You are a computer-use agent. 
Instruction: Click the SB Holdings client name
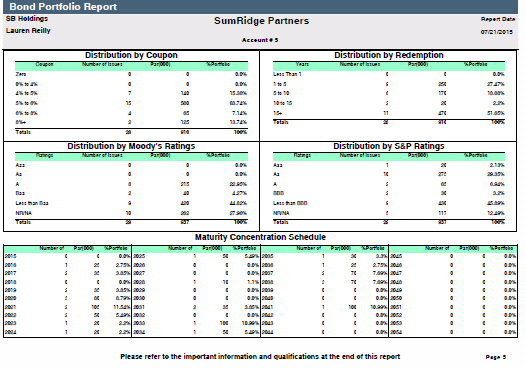[27, 19]
